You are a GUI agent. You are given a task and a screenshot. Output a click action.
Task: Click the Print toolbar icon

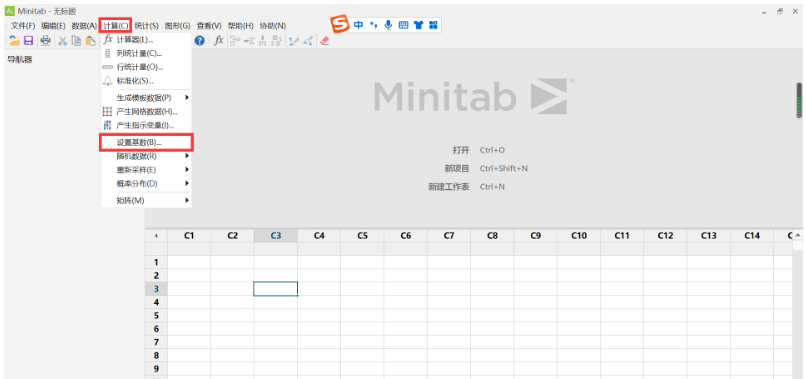tap(46, 41)
